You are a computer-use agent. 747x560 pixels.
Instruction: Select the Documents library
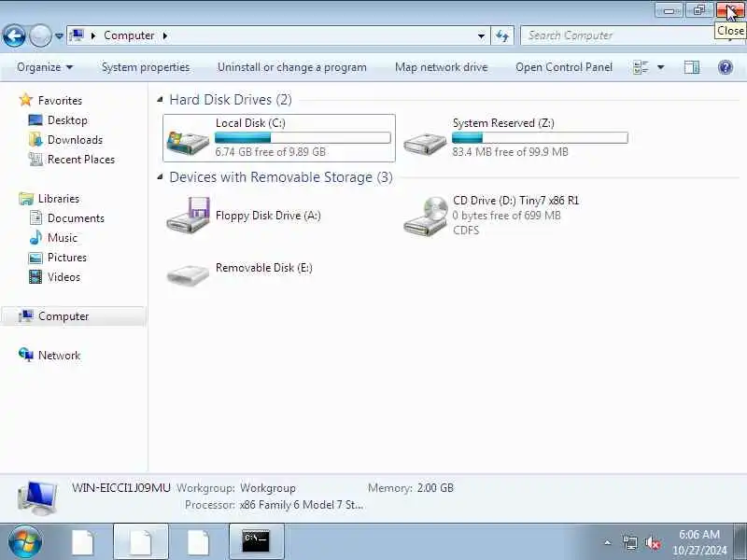tap(76, 218)
